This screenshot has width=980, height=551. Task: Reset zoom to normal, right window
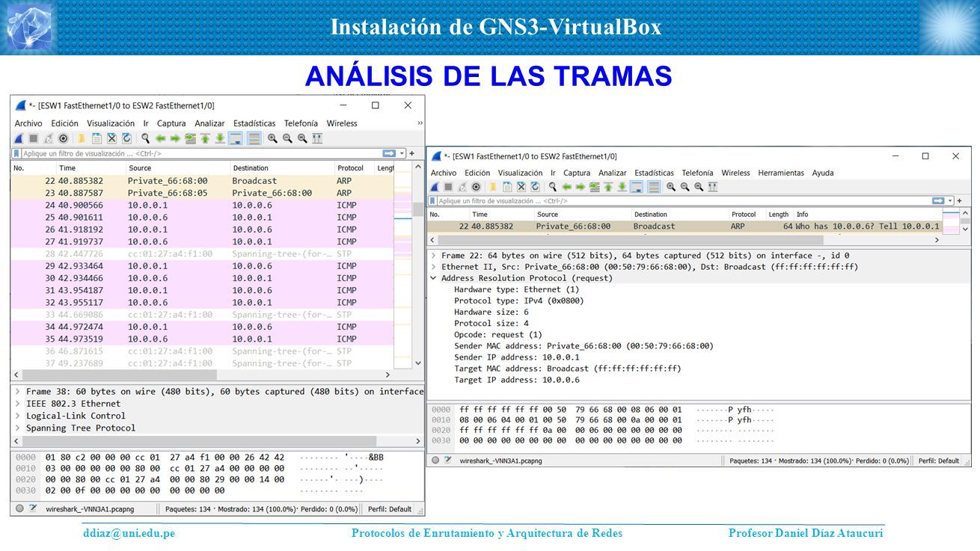coord(699,187)
